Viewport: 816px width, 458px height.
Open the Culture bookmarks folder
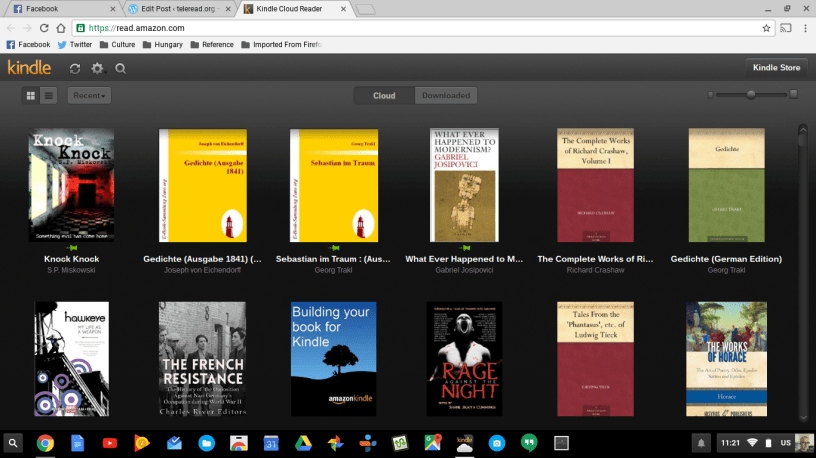117,44
